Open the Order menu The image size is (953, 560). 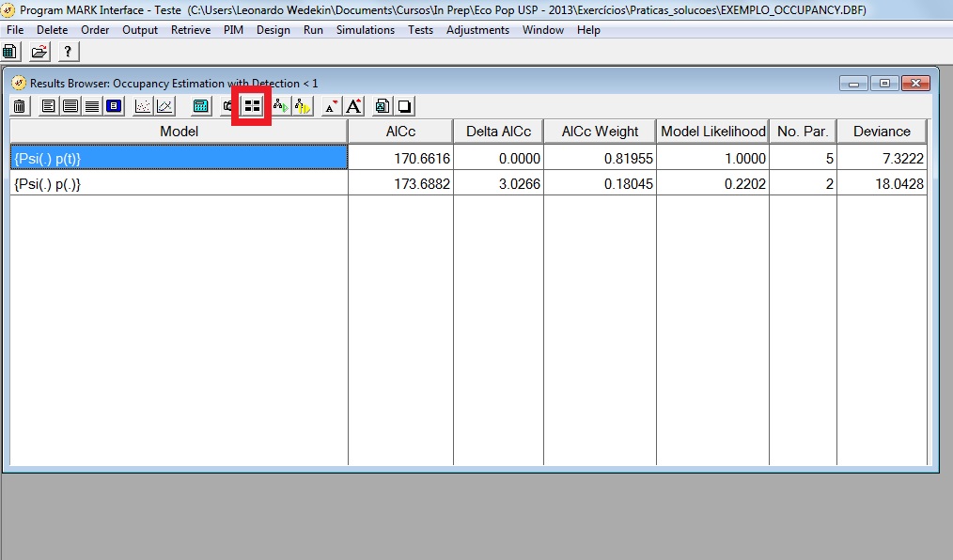(x=96, y=30)
